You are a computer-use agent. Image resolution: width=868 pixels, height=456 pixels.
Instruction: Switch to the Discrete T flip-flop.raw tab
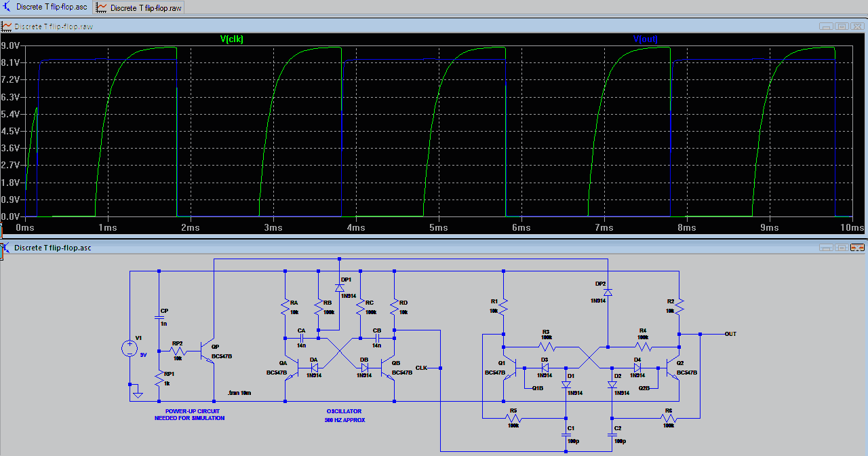tap(139, 7)
